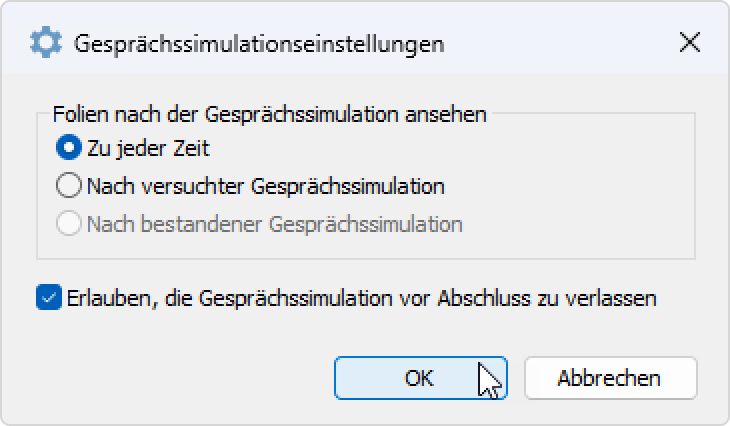730x426 pixels.
Task: Select the 'Zu jeder Zeit' radio button
Action: pos(69,148)
